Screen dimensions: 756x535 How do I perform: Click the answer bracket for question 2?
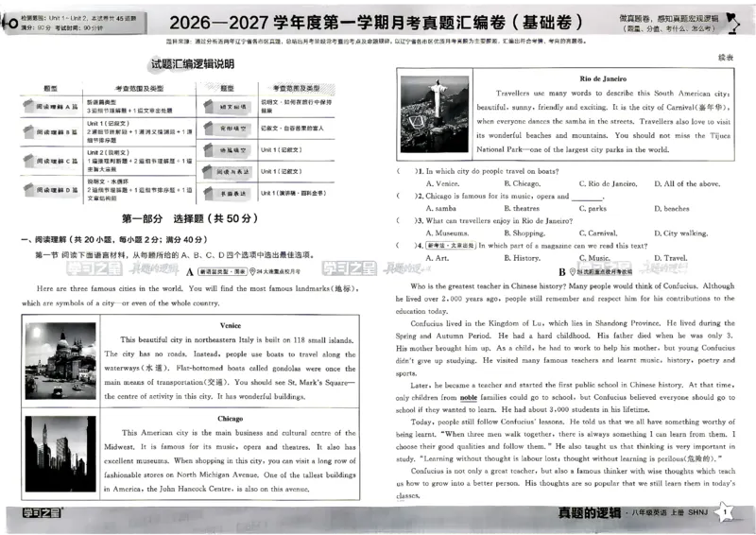(406, 196)
